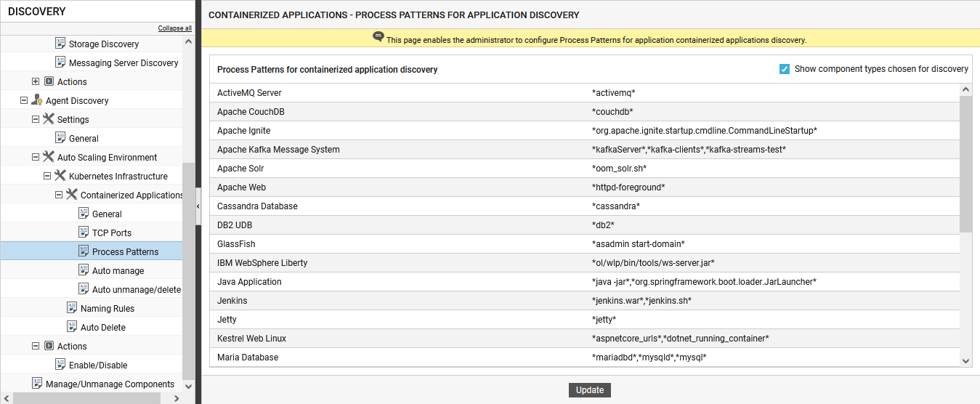Collapse the Actions node above Enable/Disable
The width and height of the screenshot is (980, 404).
pos(36,346)
